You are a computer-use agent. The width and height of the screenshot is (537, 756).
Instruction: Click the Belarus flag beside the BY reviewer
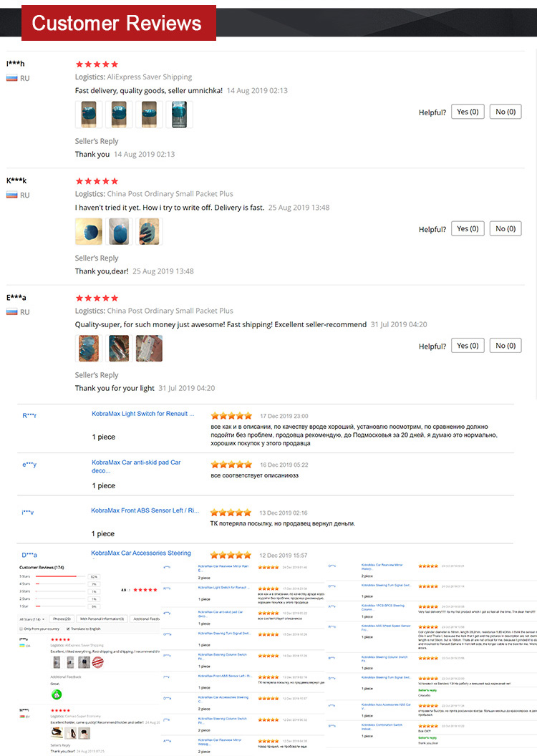pyautogui.click(x=22, y=716)
